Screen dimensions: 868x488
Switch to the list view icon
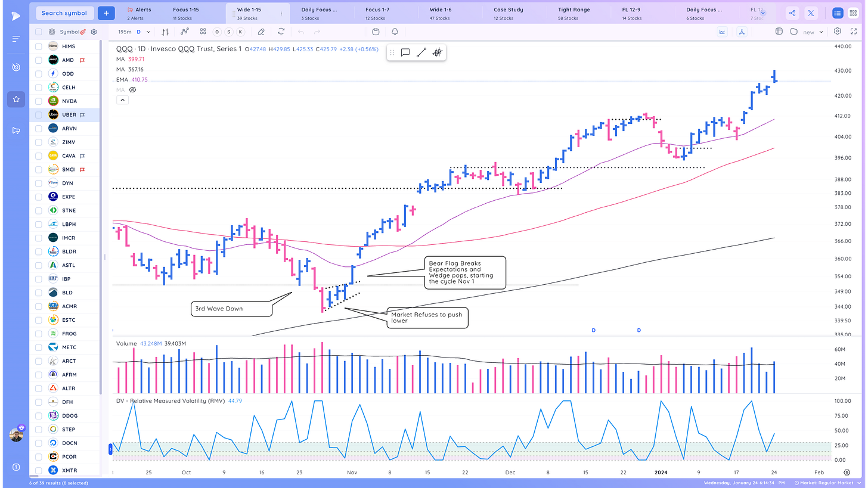coord(838,13)
